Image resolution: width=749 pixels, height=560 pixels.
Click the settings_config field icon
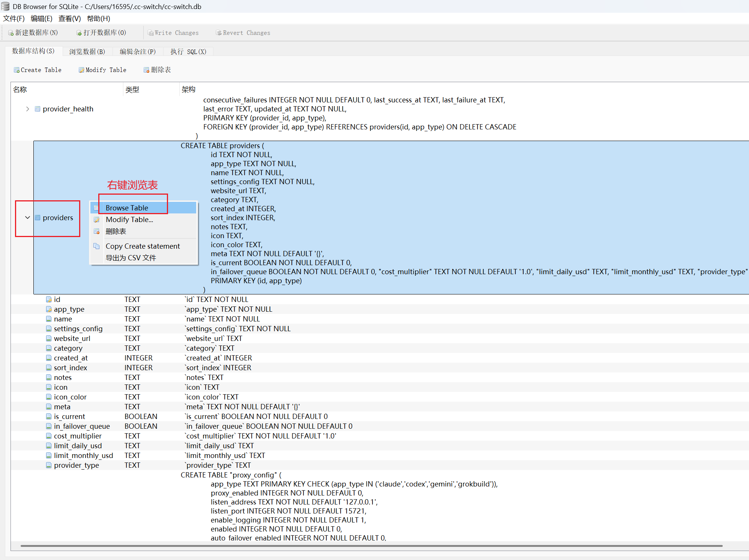49,329
